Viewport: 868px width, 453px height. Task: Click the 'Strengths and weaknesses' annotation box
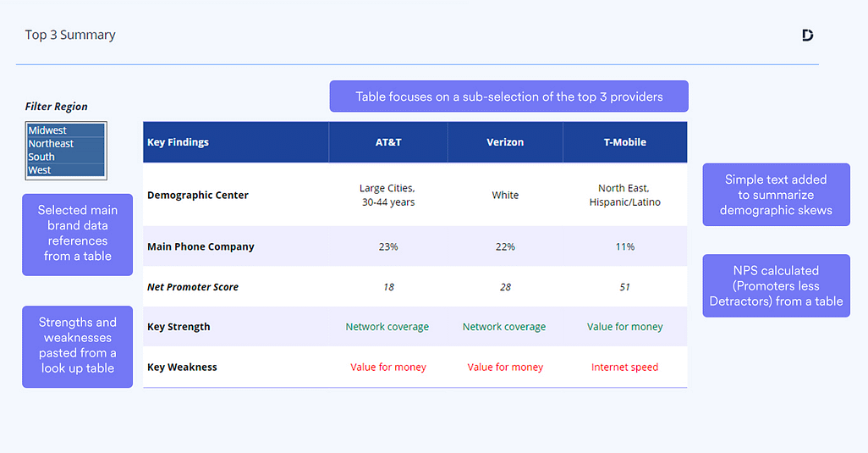[77, 345]
